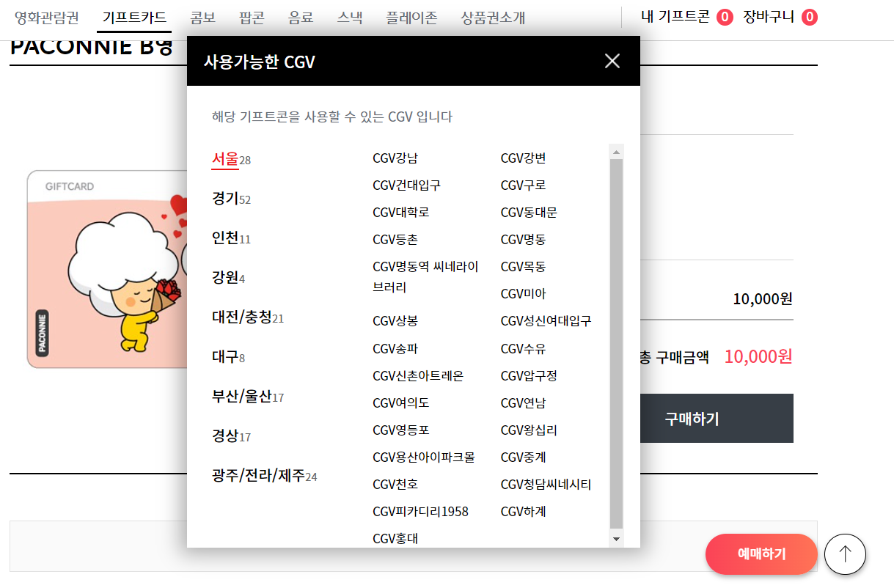Click CGV강남 in the theater list

(395, 158)
